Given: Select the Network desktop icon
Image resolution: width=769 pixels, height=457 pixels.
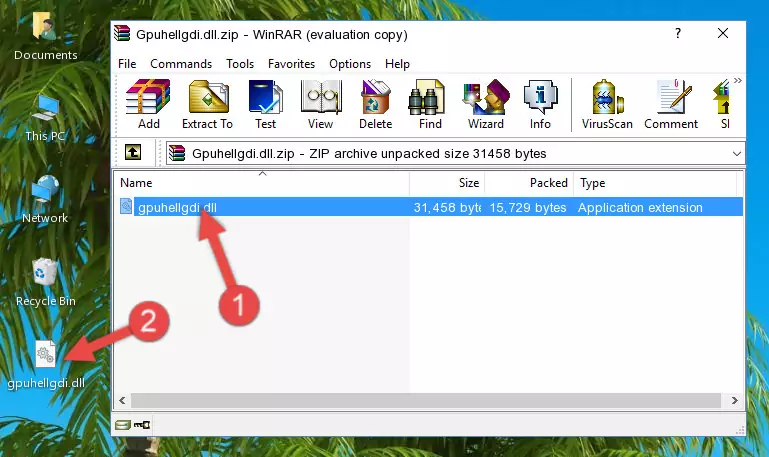Looking at the screenshot, I should coord(45,200).
